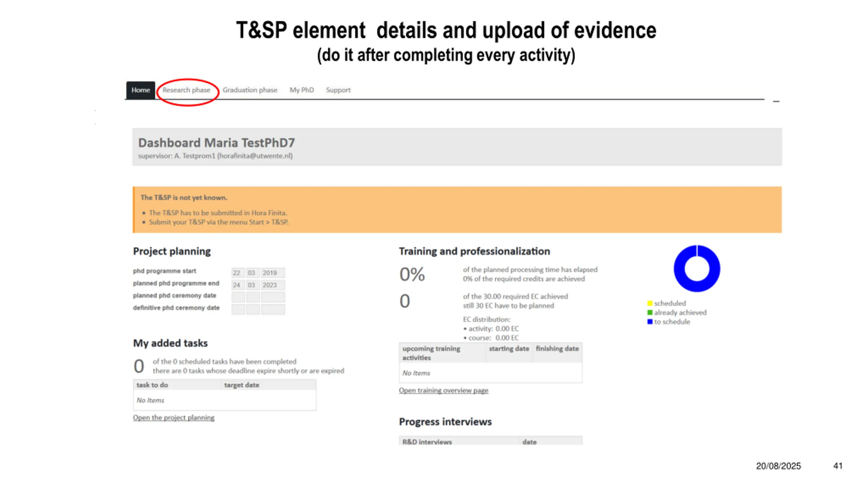The image size is (868, 488).
Task: Click the planned programme end year 2023 field
Action: click(x=273, y=285)
